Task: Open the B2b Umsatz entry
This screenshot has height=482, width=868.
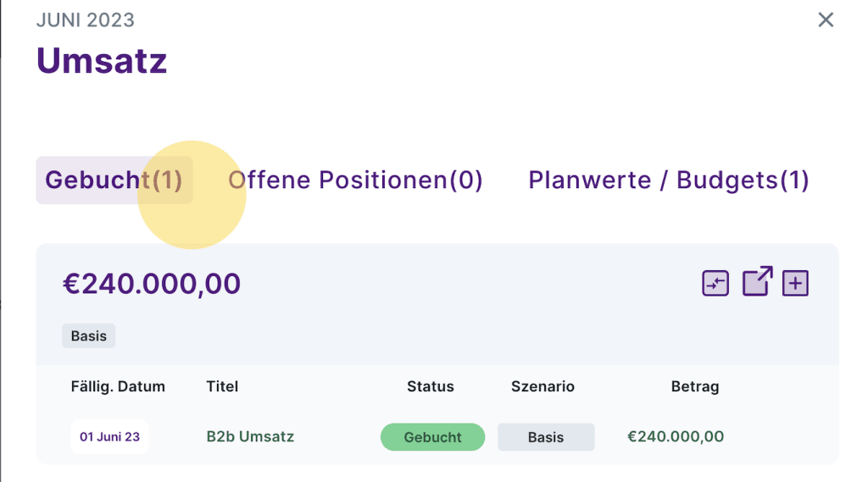Action: click(x=250, y=437)
